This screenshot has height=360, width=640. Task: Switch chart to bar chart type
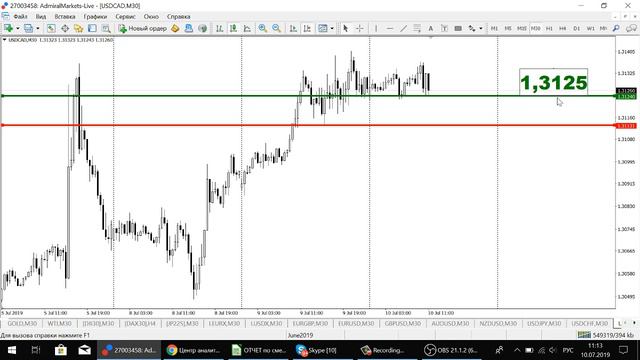click(220, 28)
